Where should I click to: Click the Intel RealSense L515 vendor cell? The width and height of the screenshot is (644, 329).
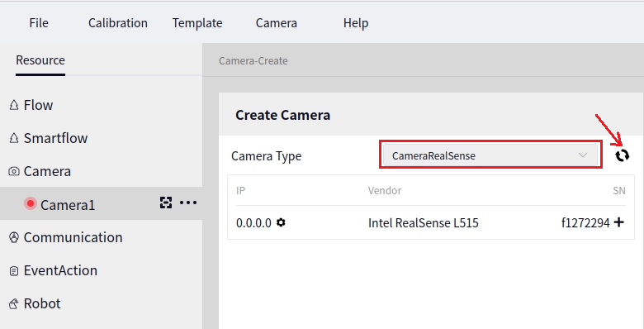[424, 223]
